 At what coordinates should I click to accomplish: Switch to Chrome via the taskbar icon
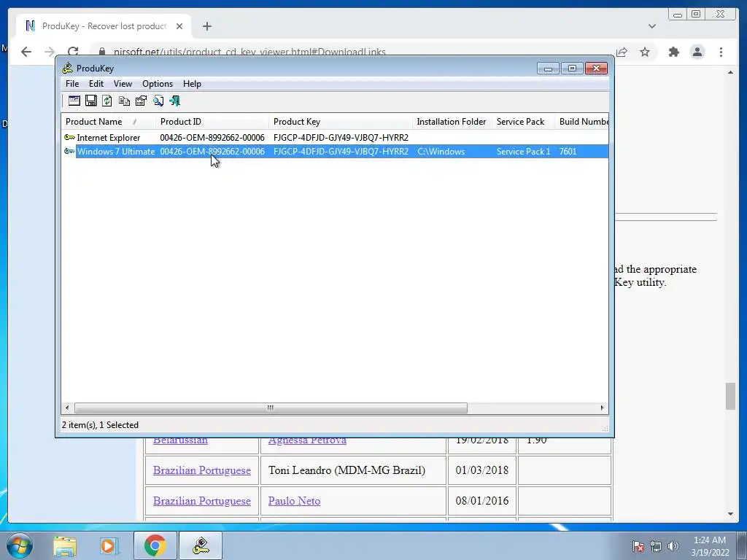click(155, 545)
